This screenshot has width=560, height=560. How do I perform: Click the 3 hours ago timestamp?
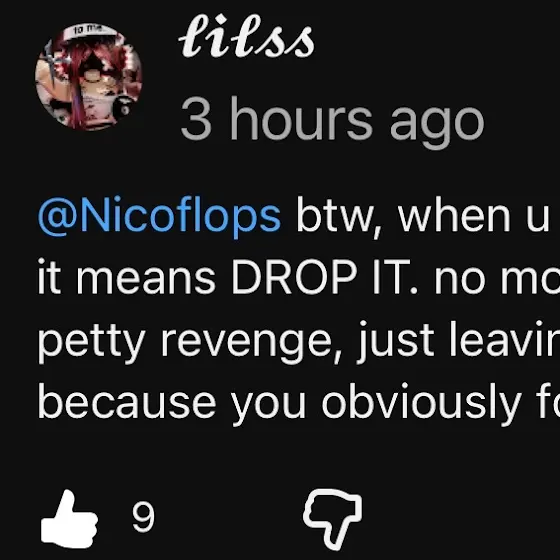pos(332,121)
